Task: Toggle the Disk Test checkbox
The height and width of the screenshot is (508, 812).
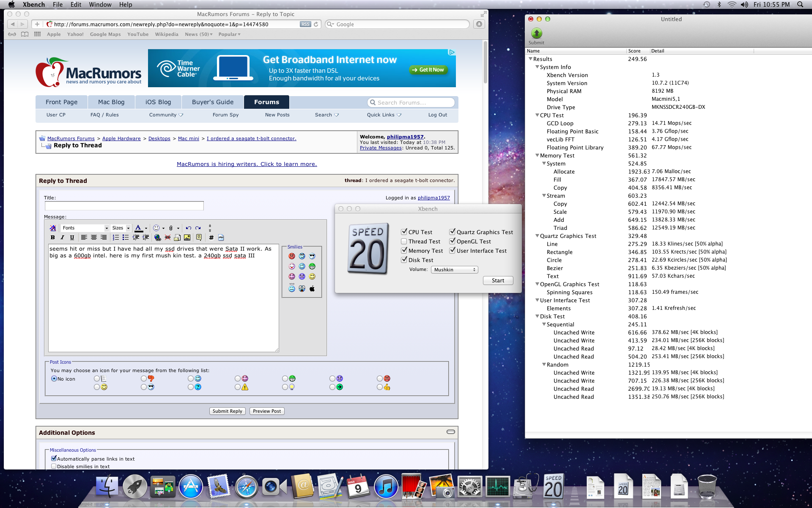Action: (404, 260)
